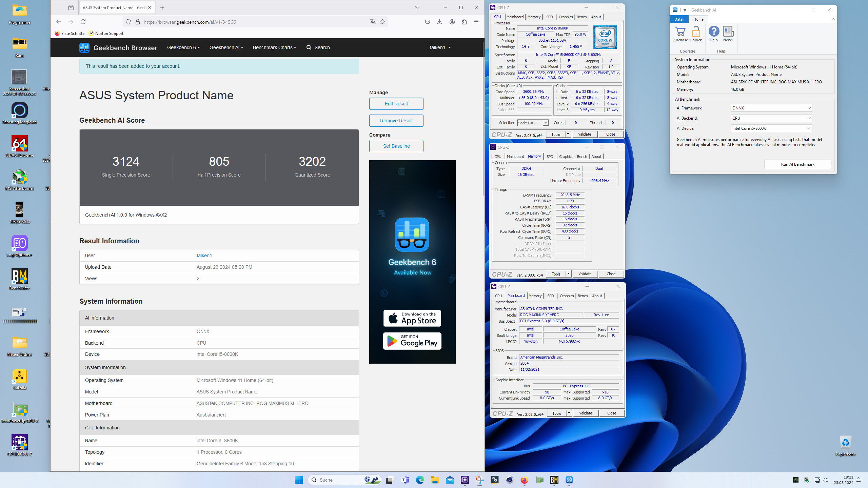
Task: Open File Explorer from taskbar
Action: (x=435, y=480)
